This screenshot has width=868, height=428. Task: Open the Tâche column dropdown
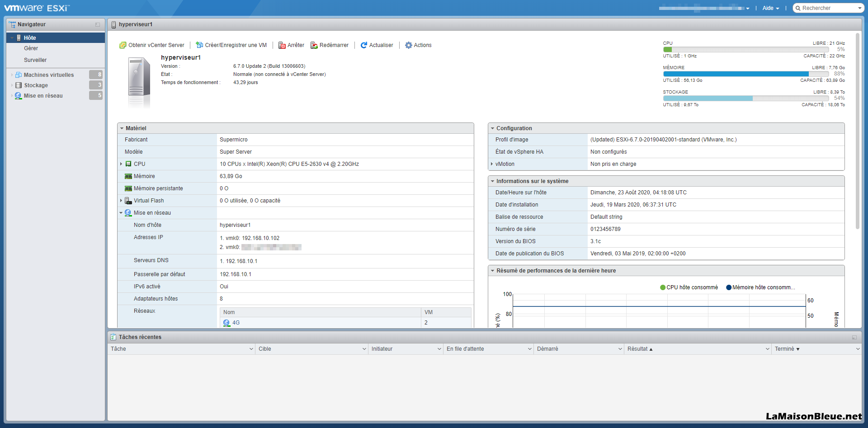[251, 349]
